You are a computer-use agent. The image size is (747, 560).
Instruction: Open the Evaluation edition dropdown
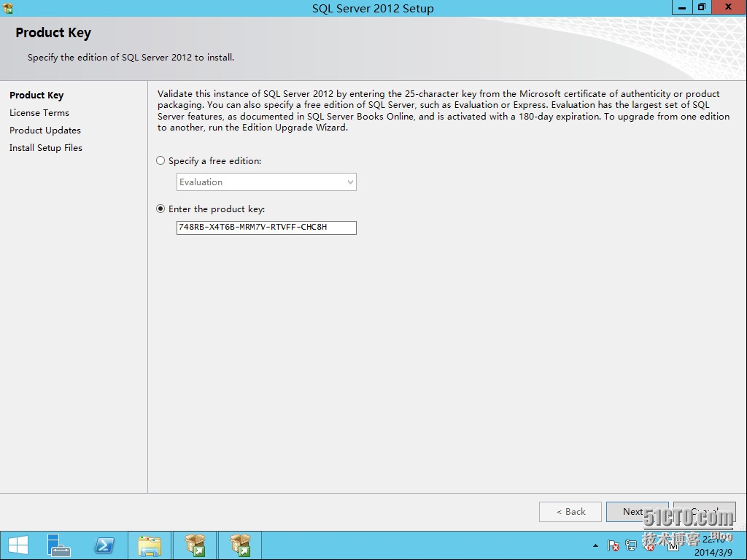[x=266, y=182]
